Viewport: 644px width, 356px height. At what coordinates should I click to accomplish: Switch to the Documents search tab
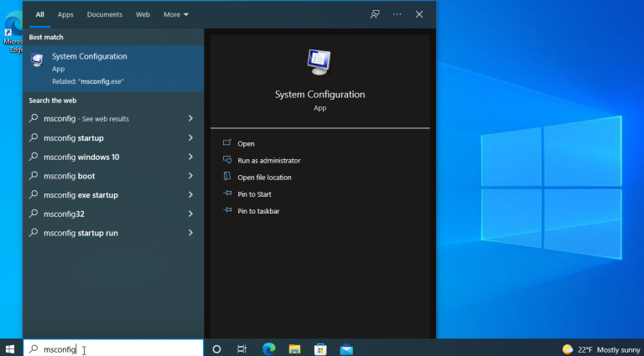(x=104, y=14)
